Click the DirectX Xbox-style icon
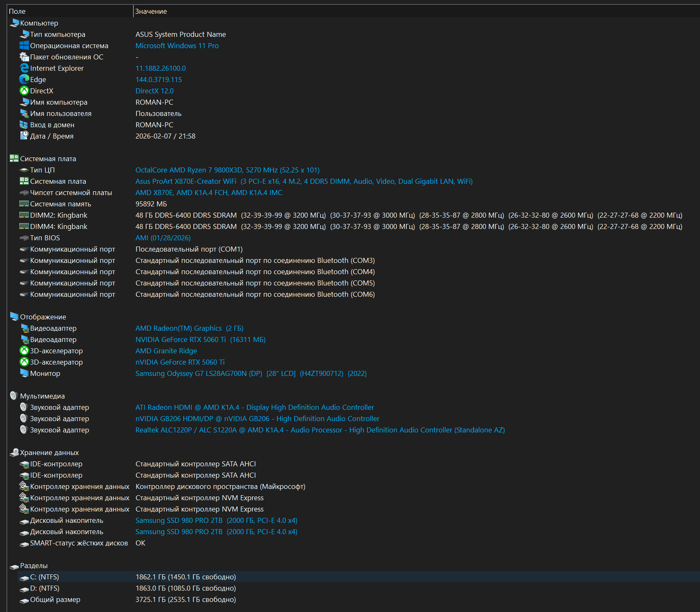Screen dimensions: 700x612 (24, 90)
